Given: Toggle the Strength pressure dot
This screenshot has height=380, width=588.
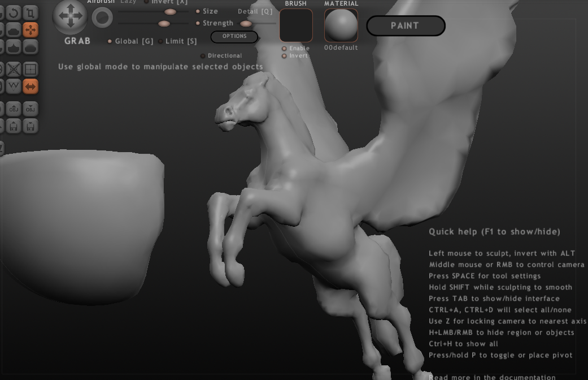Looking at the screenshot, I should [x=198, y=23].
